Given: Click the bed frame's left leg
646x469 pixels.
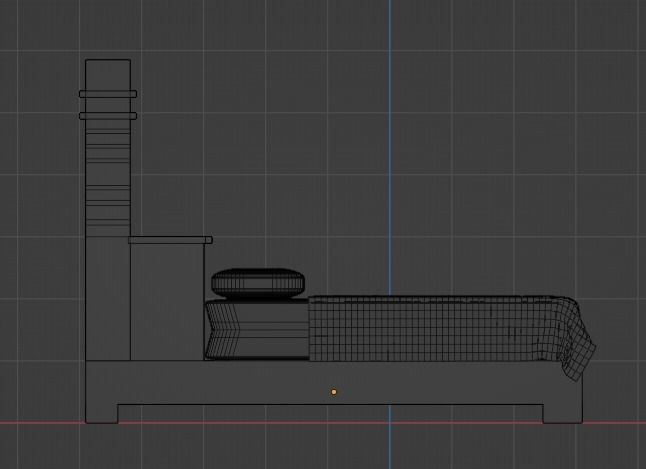Looking at the screenshot, I should (x=102, y=413).
